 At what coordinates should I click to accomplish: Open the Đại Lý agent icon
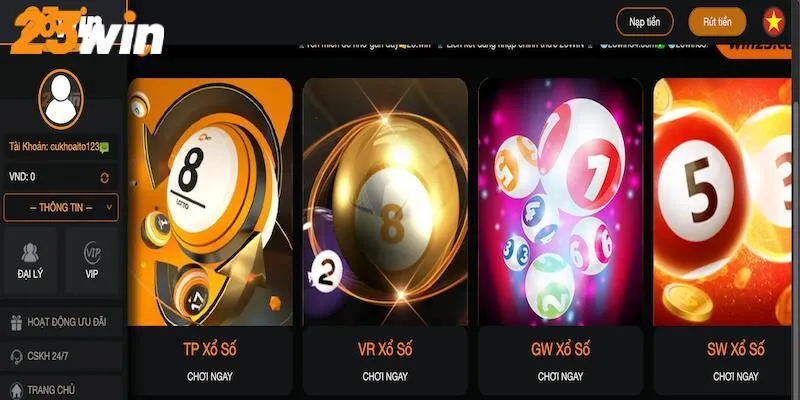coord(30,253)
